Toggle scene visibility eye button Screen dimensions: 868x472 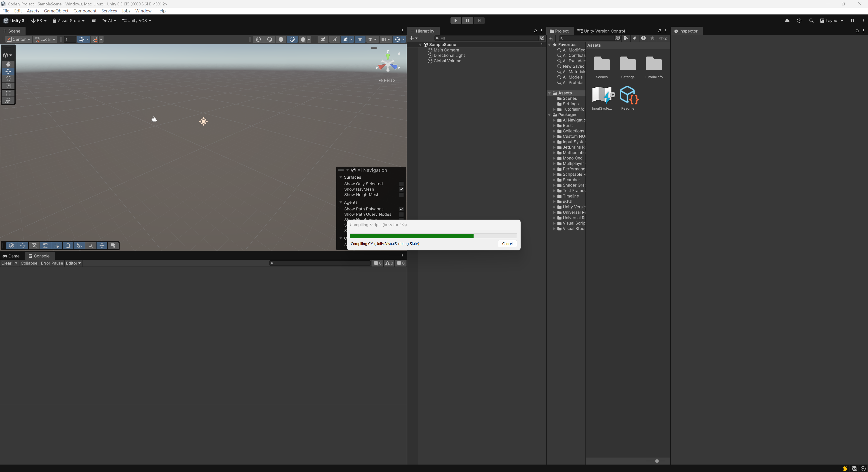[360, 39]
